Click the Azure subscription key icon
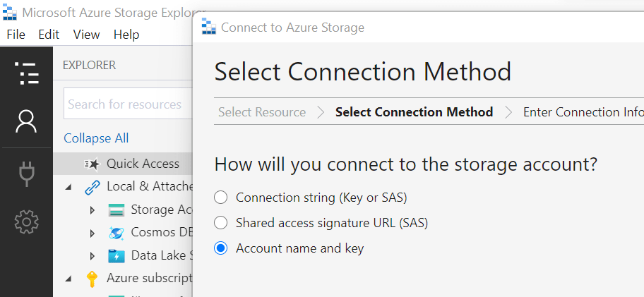The width and height of the screenshot is (644, 297). pyautogui.click(x=93, y=278)
